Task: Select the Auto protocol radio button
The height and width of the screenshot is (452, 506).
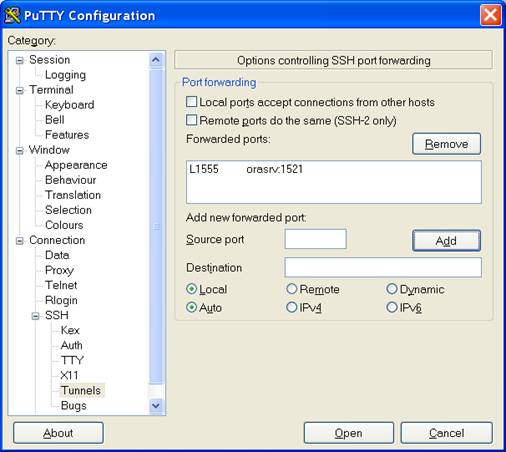Action: point(191,307)
